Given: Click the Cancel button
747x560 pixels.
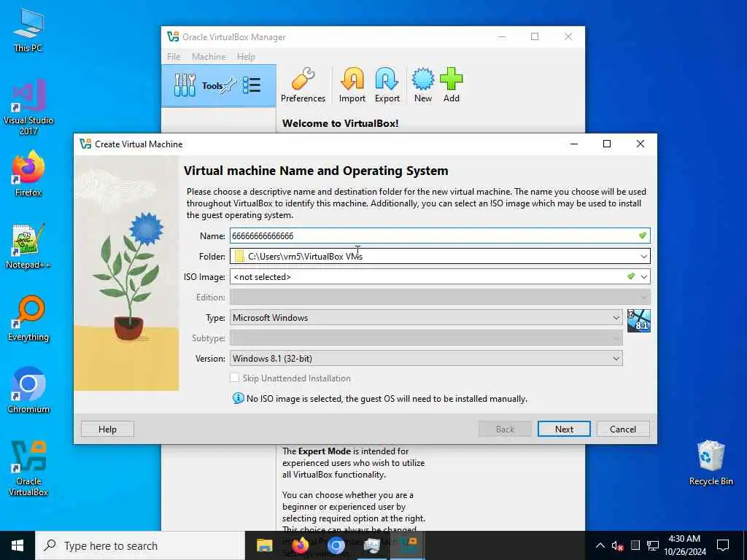Looking at the screenshot, I should [623, 429].
